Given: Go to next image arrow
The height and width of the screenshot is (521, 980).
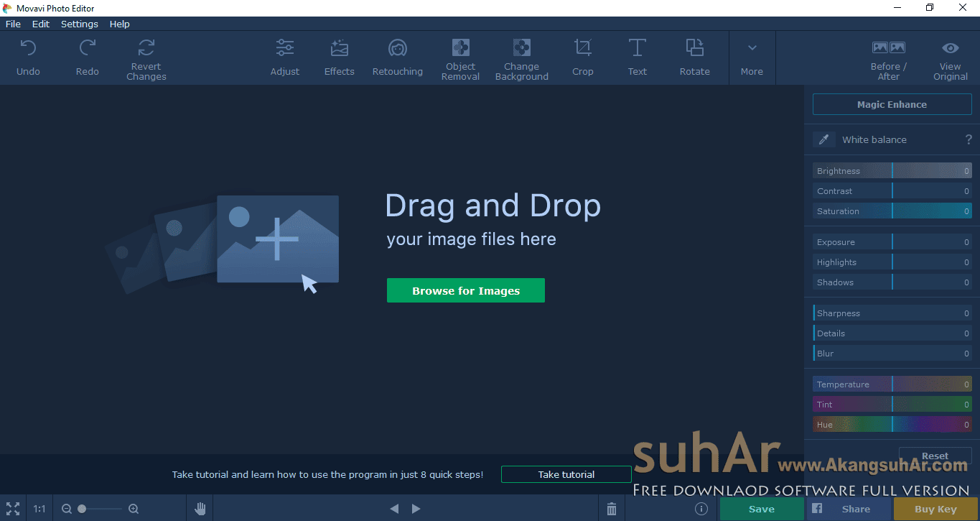Looking at the screenshot, I should click(416, 509).
